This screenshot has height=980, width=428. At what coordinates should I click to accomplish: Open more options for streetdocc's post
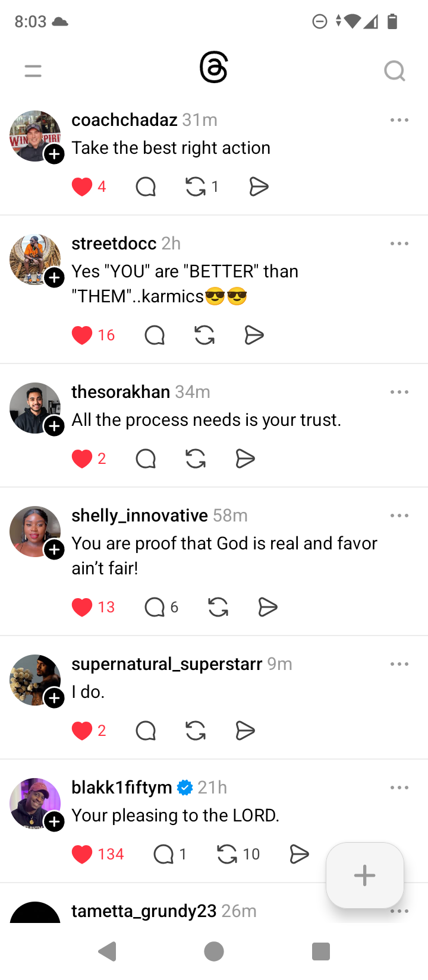tap(399, 244)
